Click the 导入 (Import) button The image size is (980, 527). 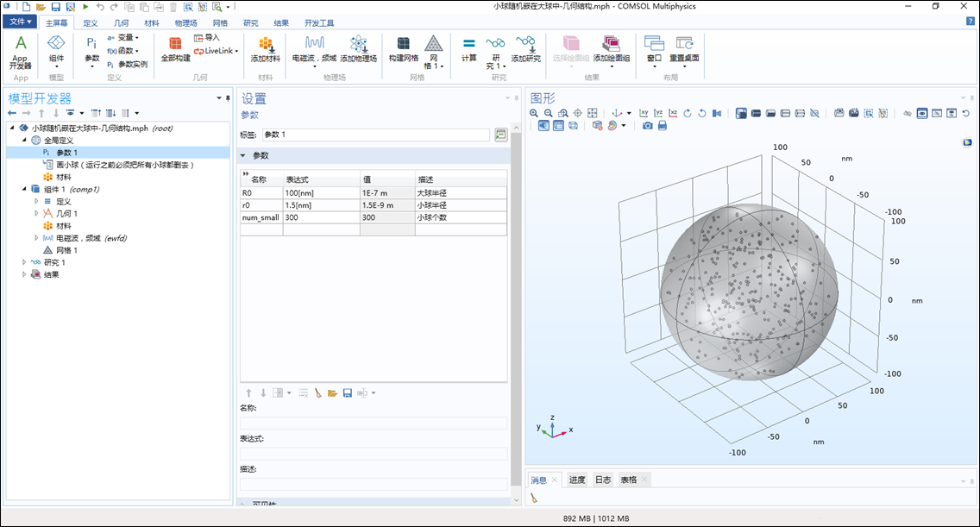pos(207,37)
